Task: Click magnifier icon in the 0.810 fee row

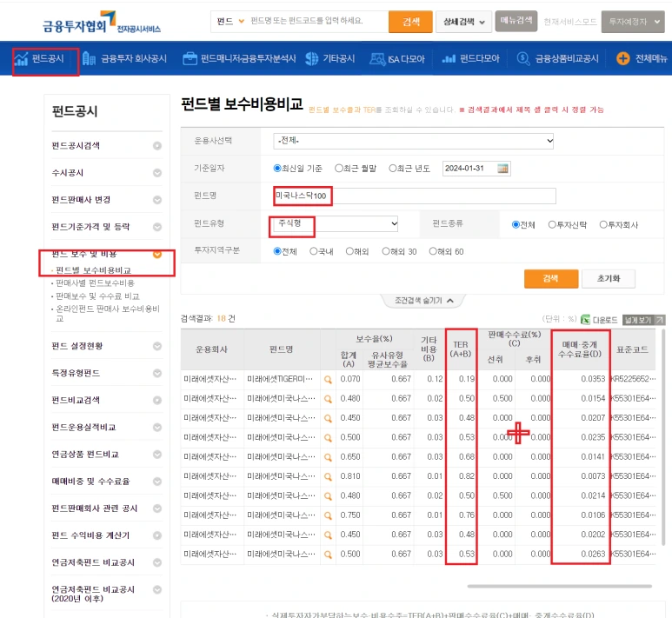Action: [328, 476]
